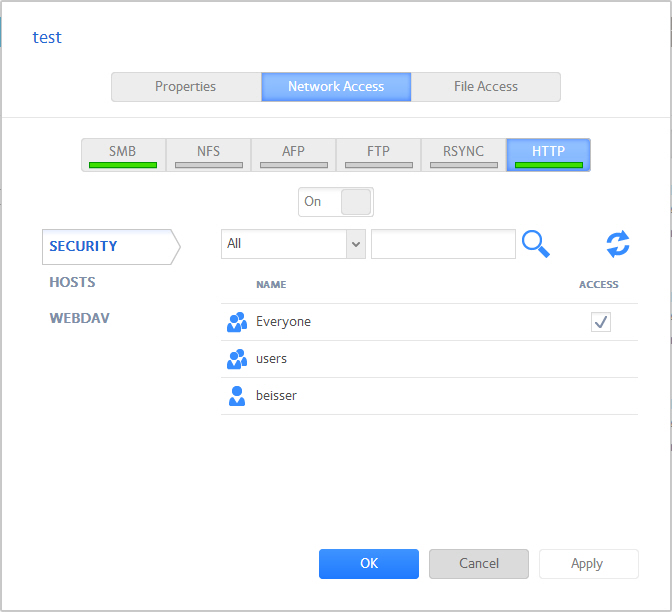Click the ACCESS column header

pyautogui.click(x=598, y=285)
